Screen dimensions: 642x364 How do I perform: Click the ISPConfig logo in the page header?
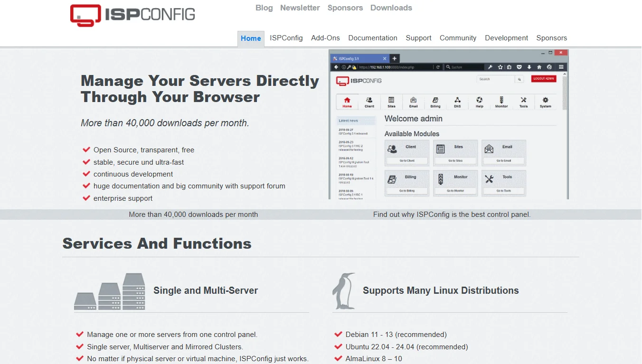[x=132, y=15]
